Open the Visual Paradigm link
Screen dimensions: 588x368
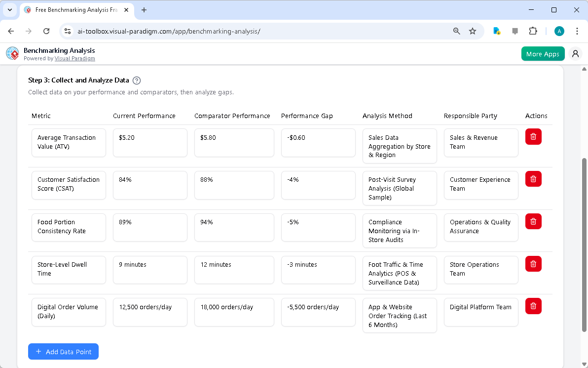coord(75,58)
